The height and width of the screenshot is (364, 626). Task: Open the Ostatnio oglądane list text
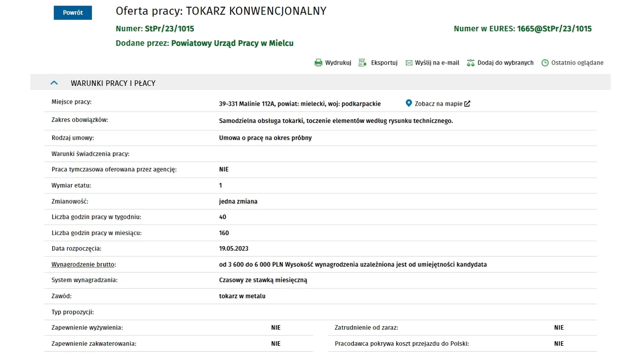coord(577,63)
